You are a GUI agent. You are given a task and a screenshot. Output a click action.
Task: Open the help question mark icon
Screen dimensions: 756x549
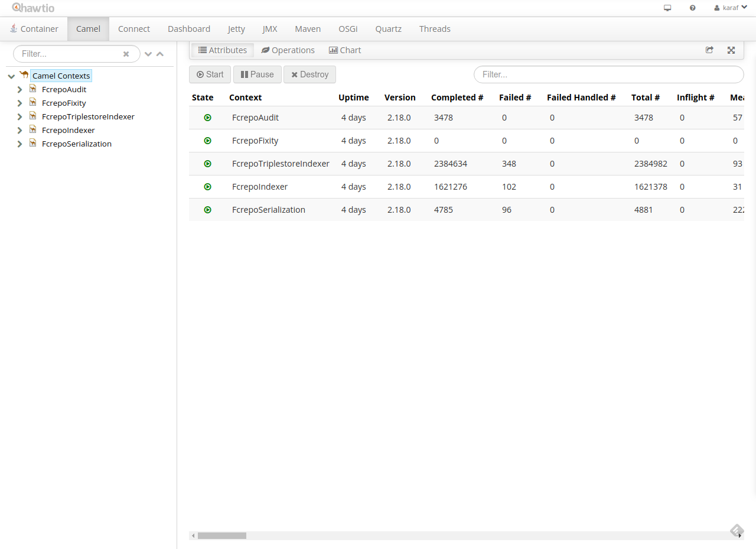[692, 8]
